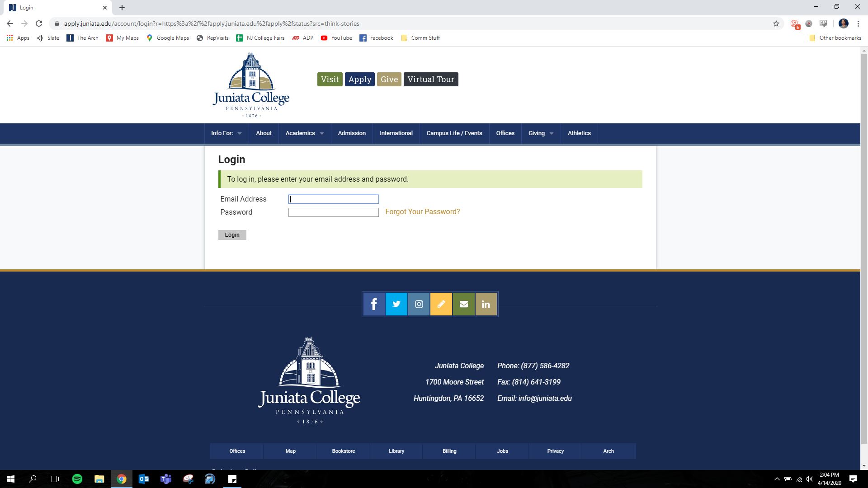This screenshot has width=868, height=488.
Task: Select the Apply button near the logo
Action: 359,79
